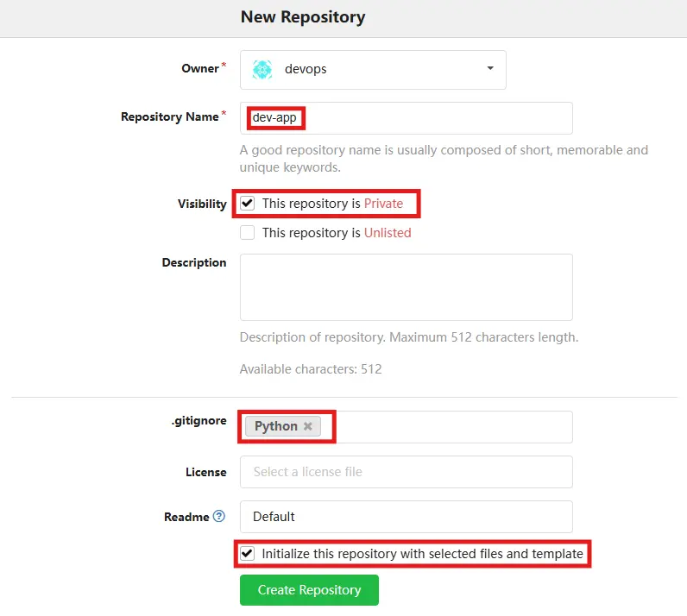Screen dimensions: 687x616
Task: Click the Readme help question mark icon
Action: [219, 517]
